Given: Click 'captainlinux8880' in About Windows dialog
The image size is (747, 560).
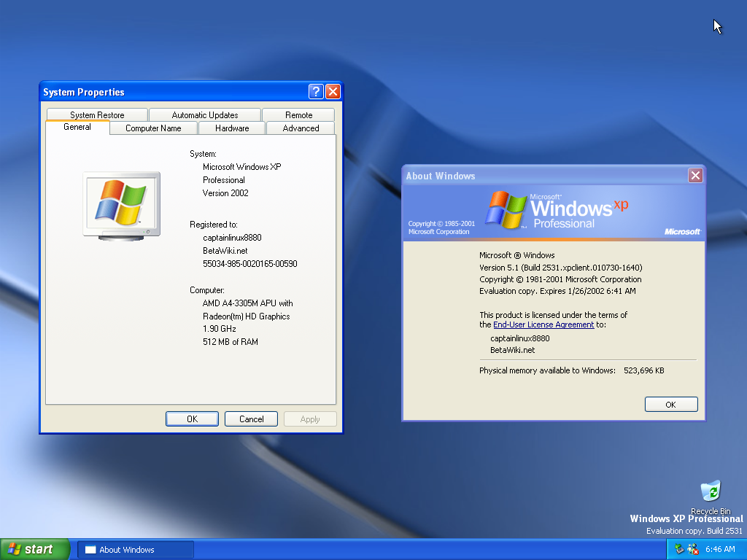Looking at the screenshot, I should point(519,338).
